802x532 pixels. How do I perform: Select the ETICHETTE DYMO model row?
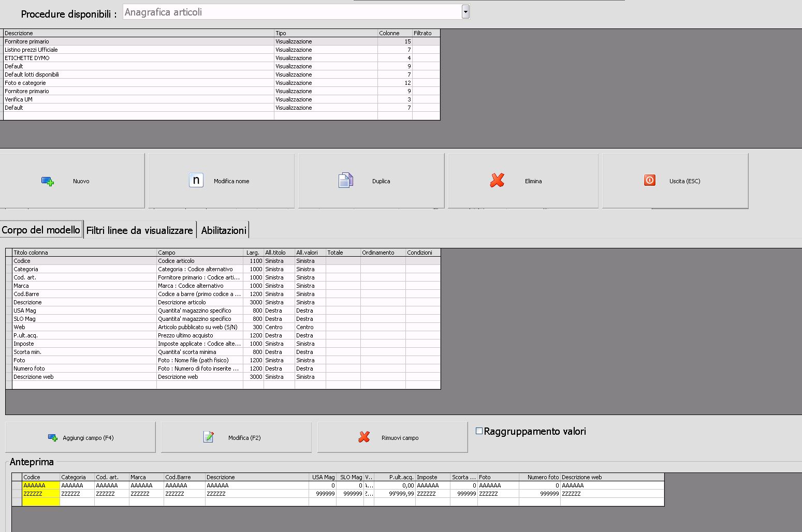pos(222,58)
